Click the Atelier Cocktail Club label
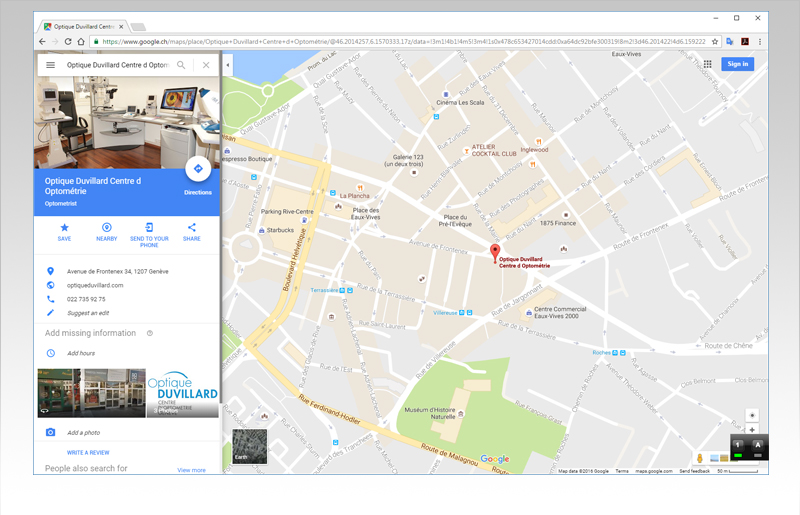The height and width of the screenshot is (515, 800). pos(494,150)
